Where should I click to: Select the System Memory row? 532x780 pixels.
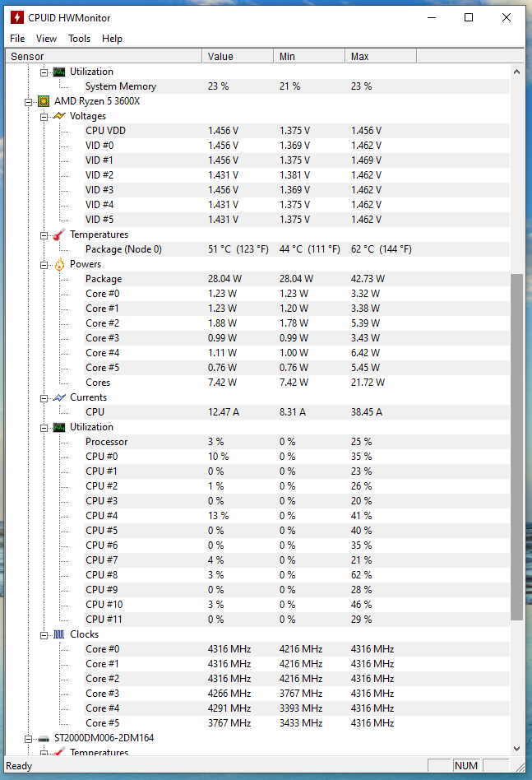point(297,86)
